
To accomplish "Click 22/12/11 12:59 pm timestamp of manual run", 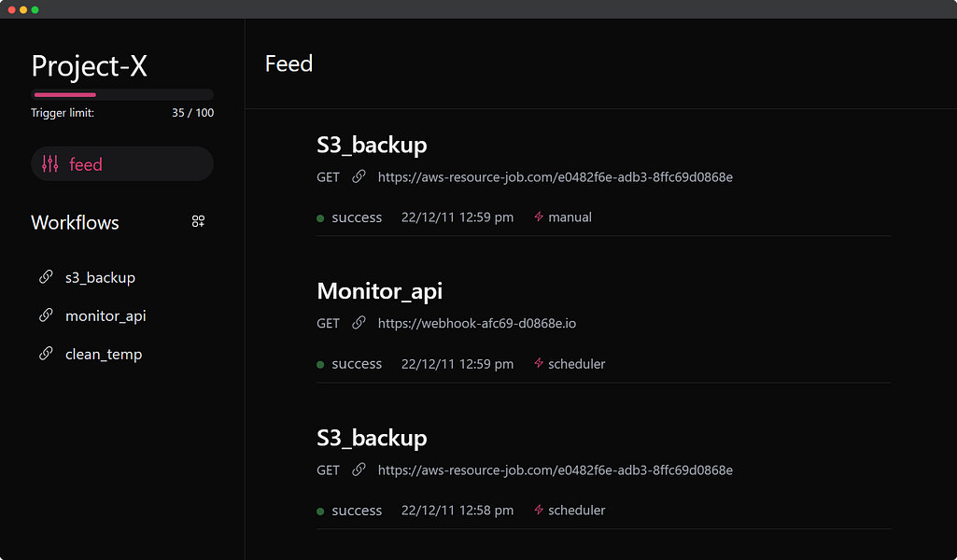I will 457,217.
